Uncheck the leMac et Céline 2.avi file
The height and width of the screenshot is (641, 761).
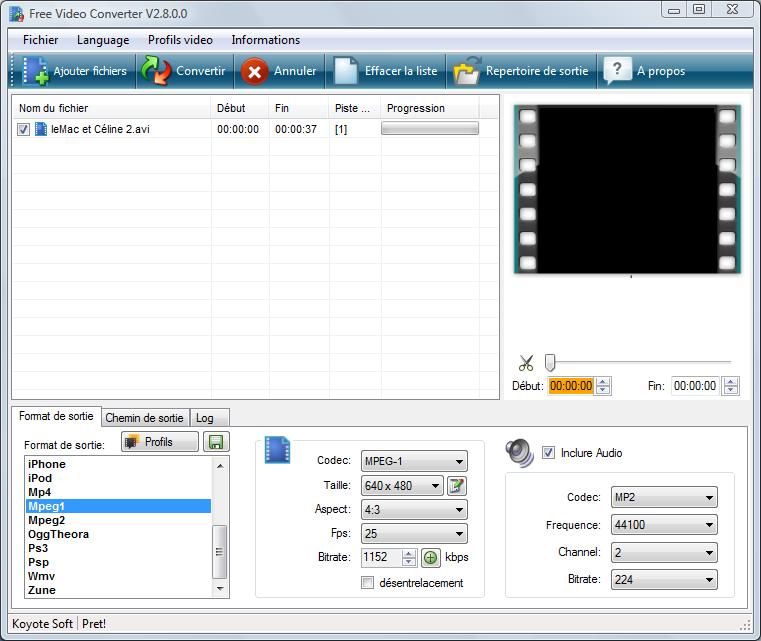coord(24,129)
